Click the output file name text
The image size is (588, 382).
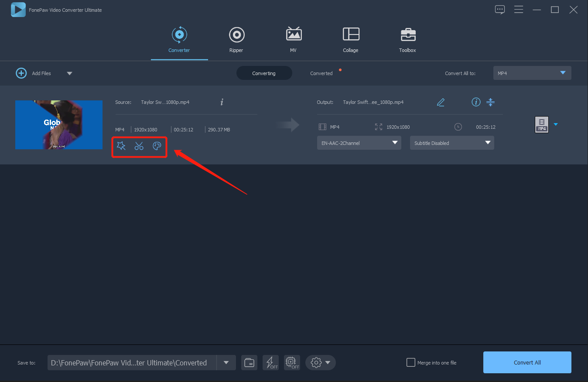pos(373,102)
